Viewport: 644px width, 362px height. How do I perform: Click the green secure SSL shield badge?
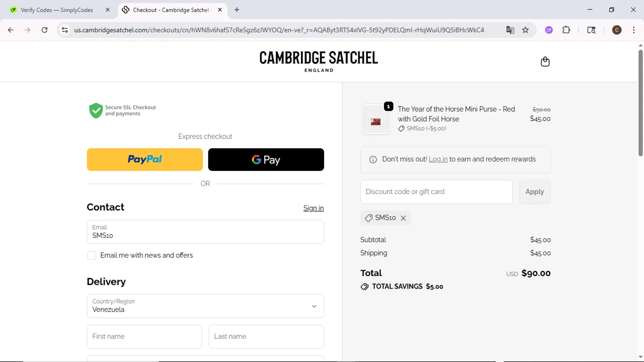96,110
